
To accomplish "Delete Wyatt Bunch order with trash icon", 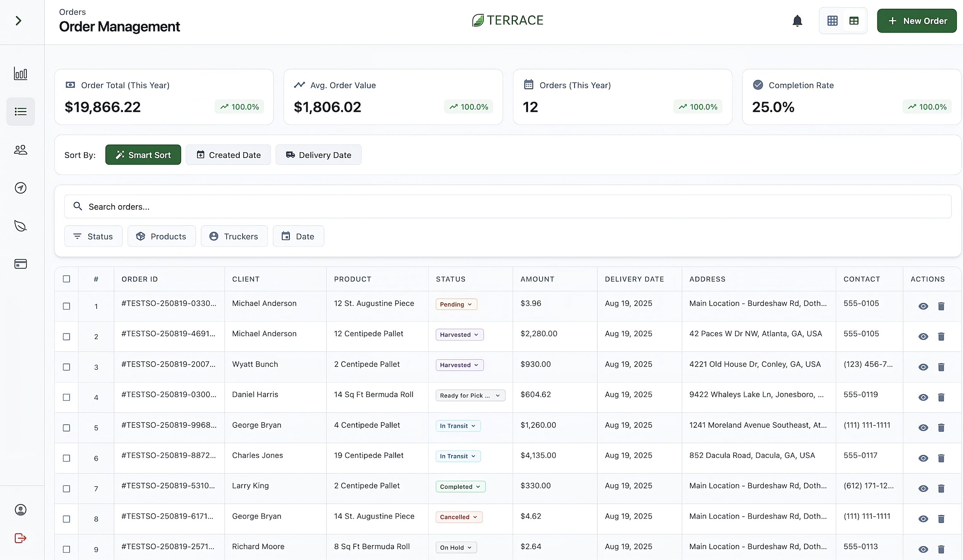I will 941,367.
